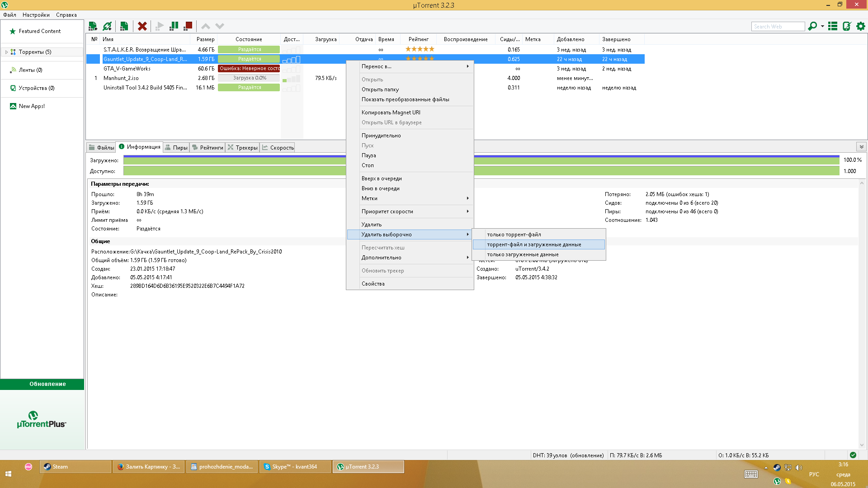This screenshot has width=868, height=488.
Task: Open New Apps! in sidebar
Action: click(32, 106)
